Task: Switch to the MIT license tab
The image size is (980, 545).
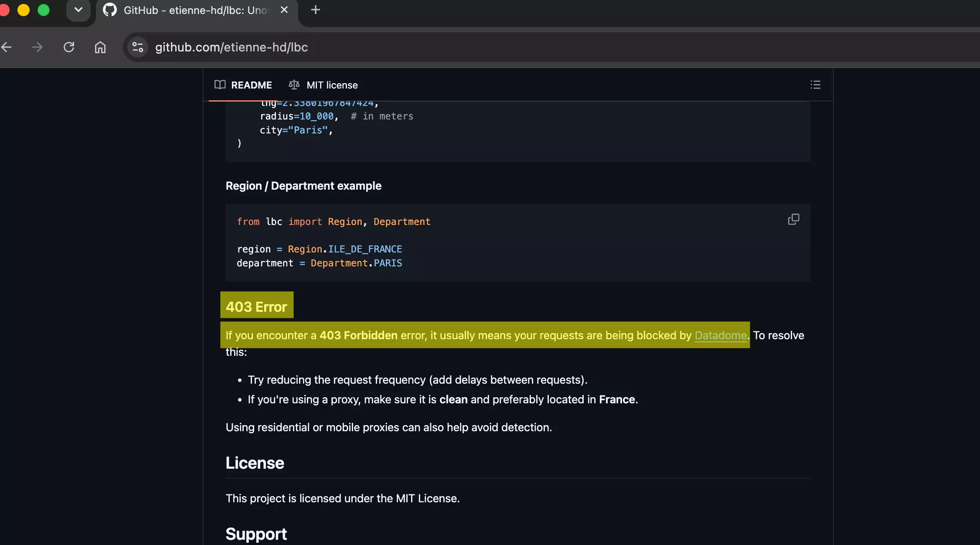Action: coord(323,85)
